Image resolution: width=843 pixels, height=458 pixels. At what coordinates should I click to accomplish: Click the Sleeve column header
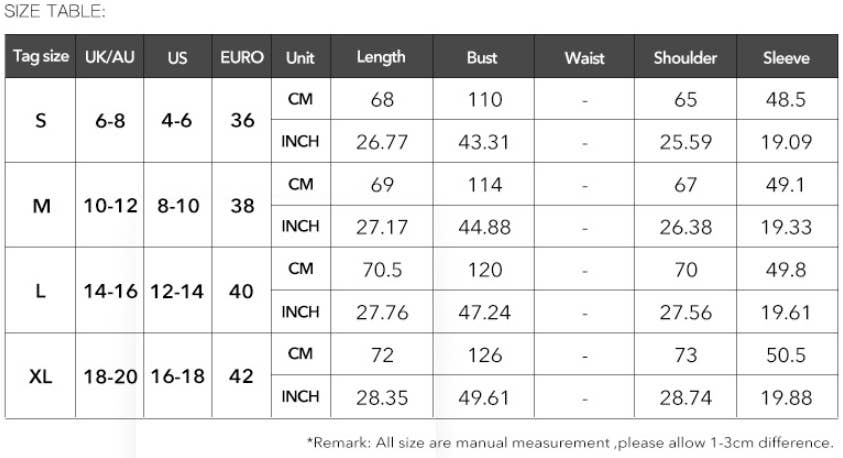786,57
